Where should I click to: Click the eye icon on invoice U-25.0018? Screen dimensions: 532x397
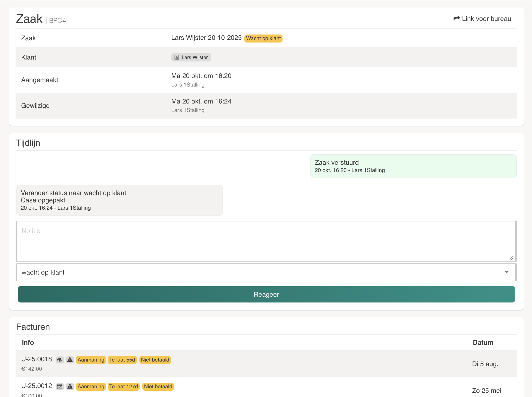click(x=60, y=360)
